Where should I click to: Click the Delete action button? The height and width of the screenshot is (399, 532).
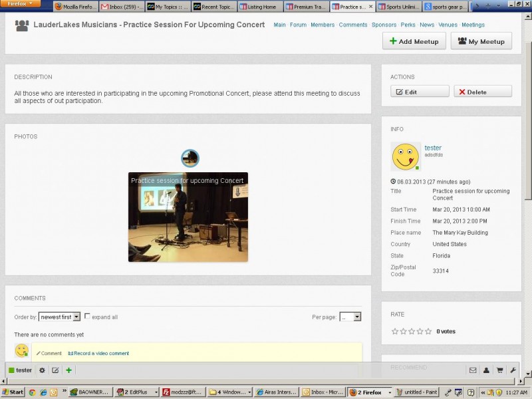[x=483, y=92]
